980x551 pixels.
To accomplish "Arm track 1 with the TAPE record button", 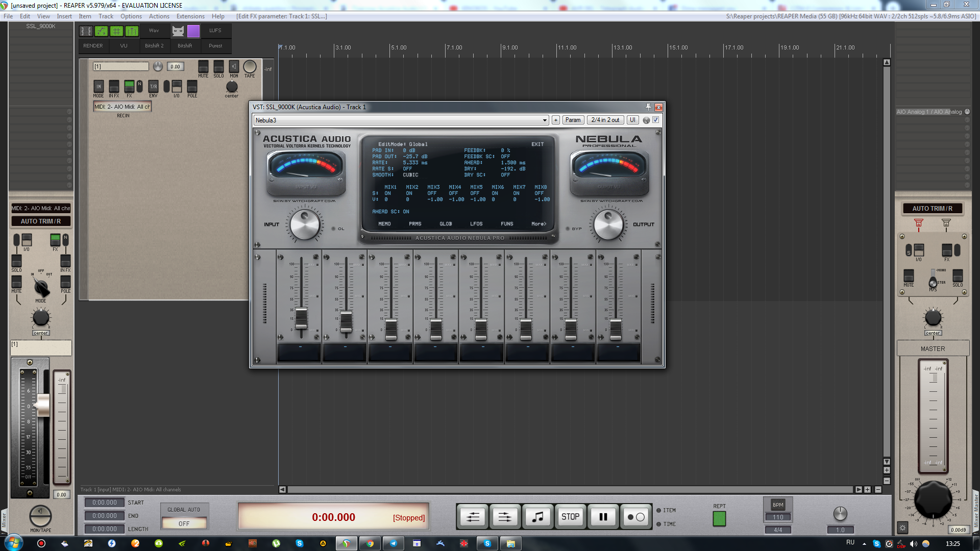I will click(250, 67).
